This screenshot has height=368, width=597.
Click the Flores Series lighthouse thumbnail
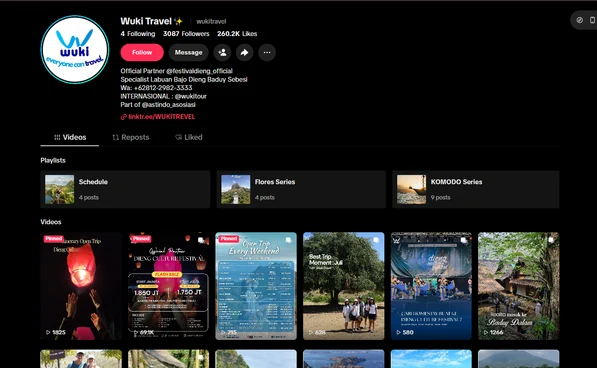click(236, 190)
